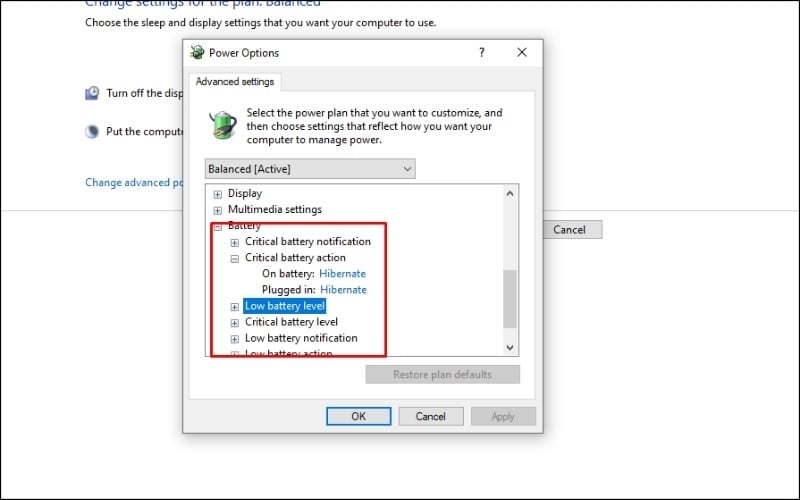Click Restore plan defaults button

pos(442,374)
